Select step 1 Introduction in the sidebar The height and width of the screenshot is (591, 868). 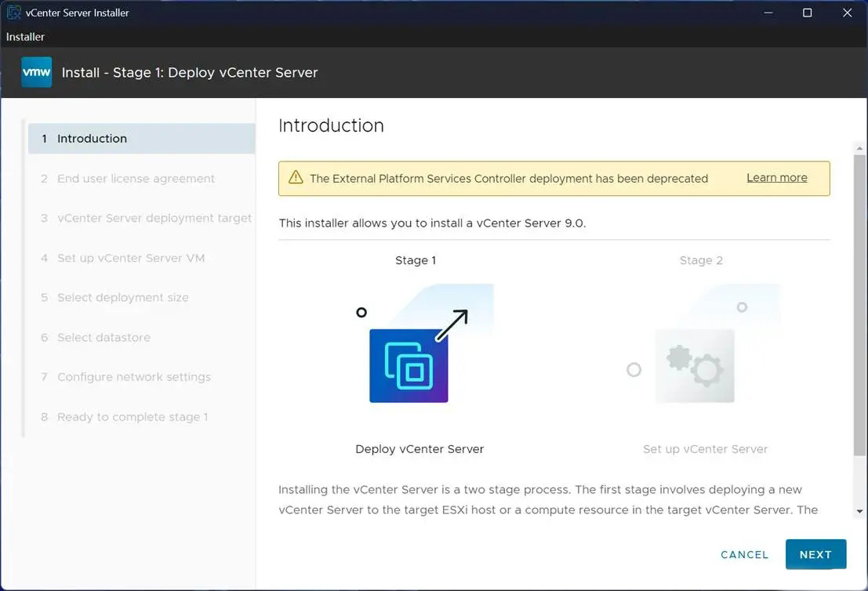[92, 138]
